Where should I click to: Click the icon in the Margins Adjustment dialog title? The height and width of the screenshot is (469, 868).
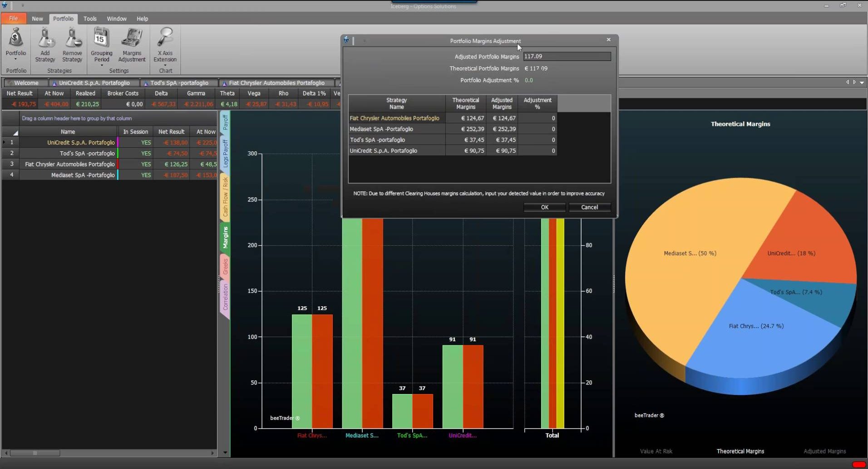click(346, 40)
